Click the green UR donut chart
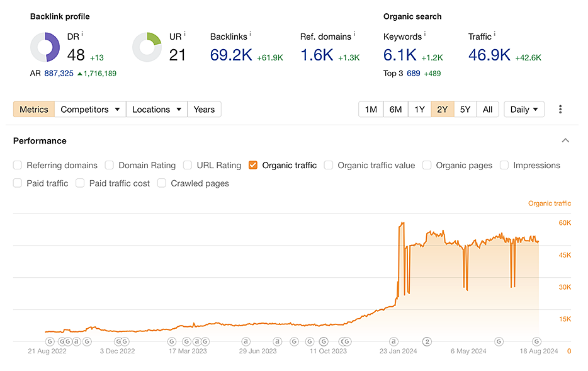The height and width of the screenshot is (371, 588). click(x=147, y=48)
